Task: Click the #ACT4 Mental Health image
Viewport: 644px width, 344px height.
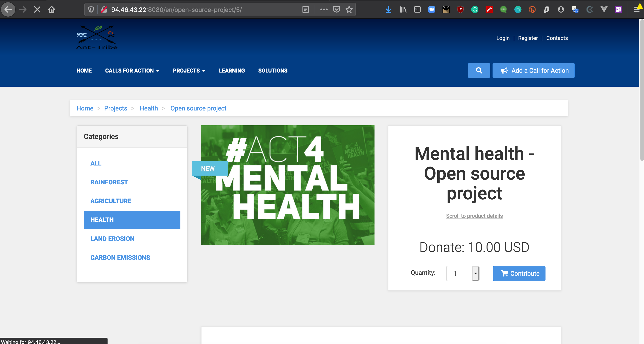Action: (x=287, y=185)
